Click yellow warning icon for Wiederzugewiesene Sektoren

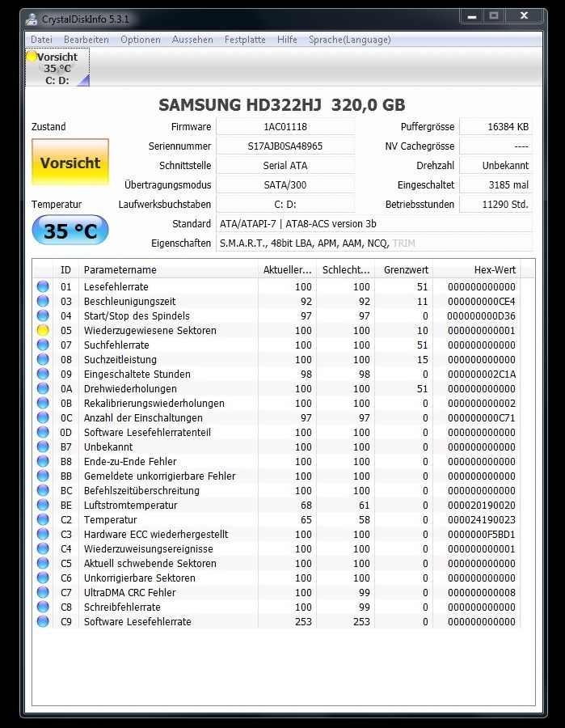[x=43, y=330]
